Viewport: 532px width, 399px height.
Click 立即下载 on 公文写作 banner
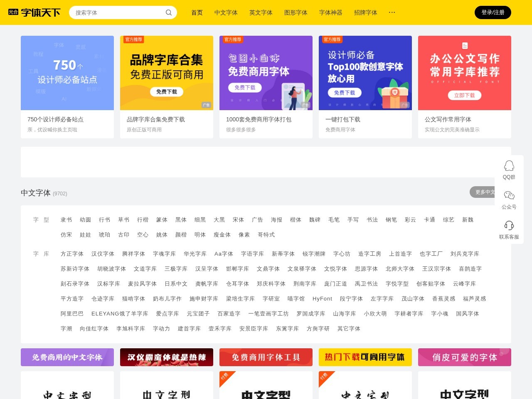tap(465, 95)
